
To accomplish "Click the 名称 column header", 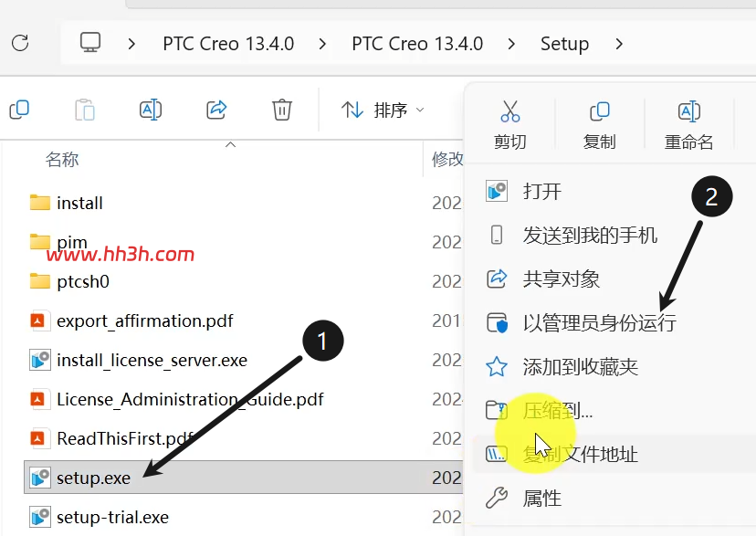I will pyautogui.click(x=62, y=159).
